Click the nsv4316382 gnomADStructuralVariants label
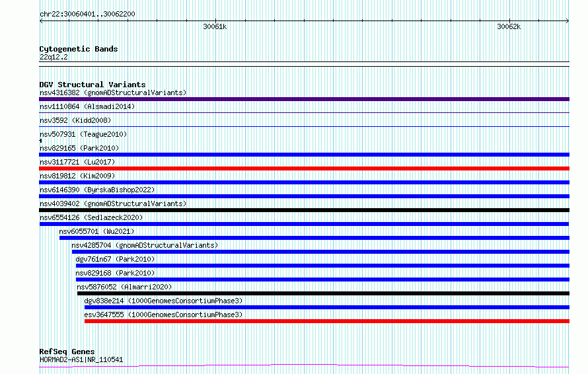Screen dimensions: 588x374 coord(113,93)
